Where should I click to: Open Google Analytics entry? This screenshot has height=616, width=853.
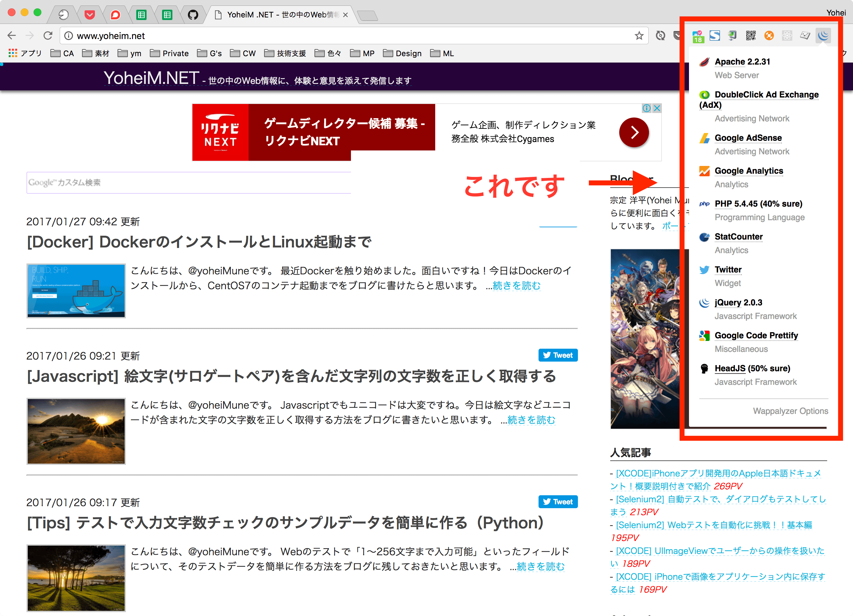point(749,171)
